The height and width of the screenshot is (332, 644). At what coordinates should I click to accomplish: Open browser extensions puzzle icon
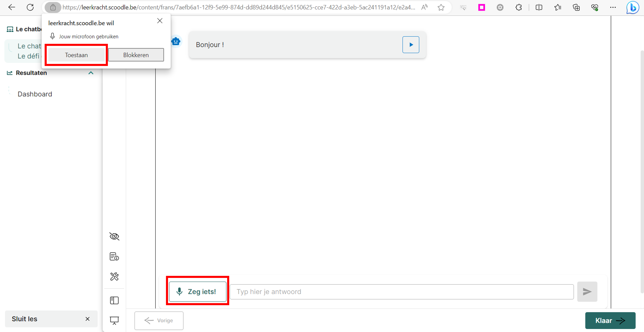pos(519,7)
